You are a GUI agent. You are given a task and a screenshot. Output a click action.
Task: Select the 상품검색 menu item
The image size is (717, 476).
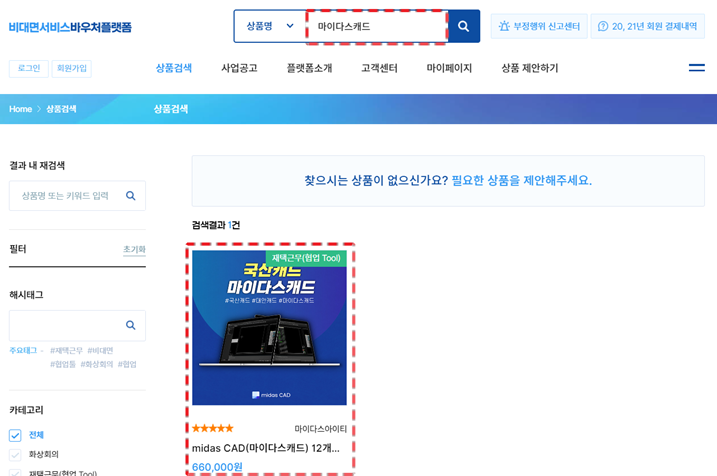tap(174, 68)
